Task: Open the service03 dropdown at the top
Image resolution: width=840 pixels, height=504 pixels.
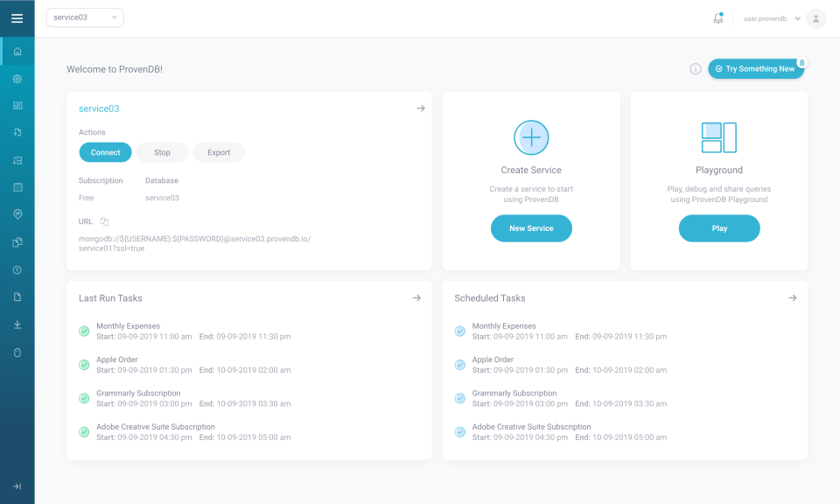Action: pyautogui.click(x=84, y=17)
